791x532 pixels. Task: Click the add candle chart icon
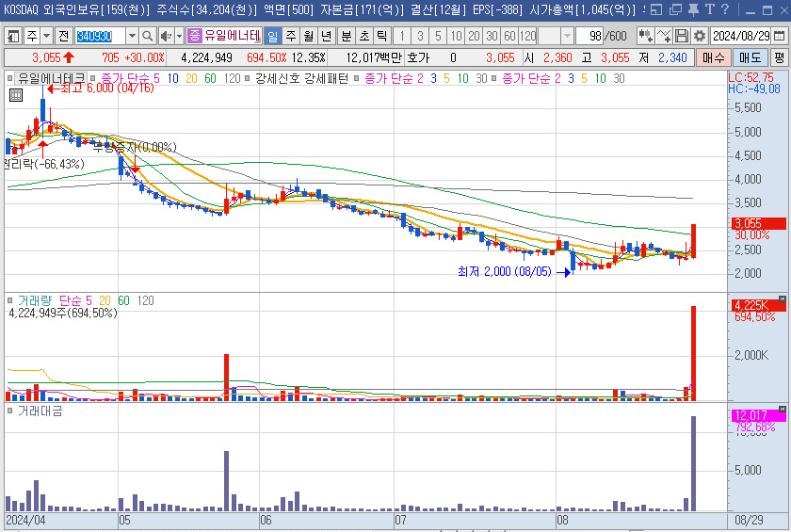(645, 36)
